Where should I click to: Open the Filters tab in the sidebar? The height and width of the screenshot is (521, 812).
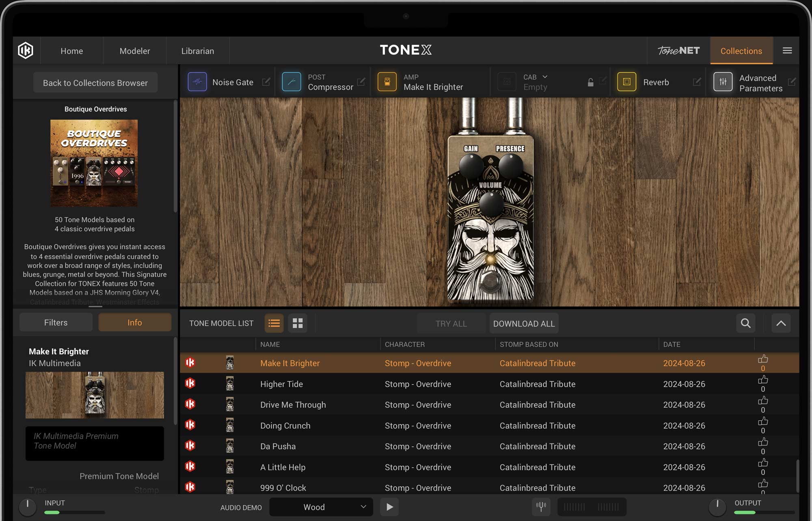click(x=56, y=322)
